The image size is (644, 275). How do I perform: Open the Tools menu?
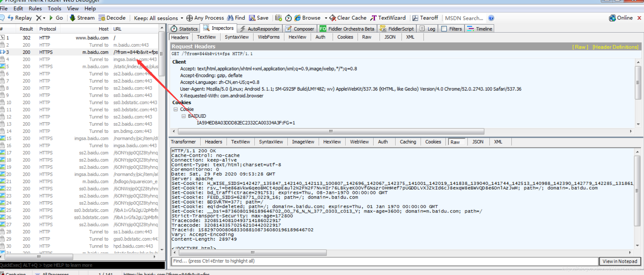coord(54,8)
